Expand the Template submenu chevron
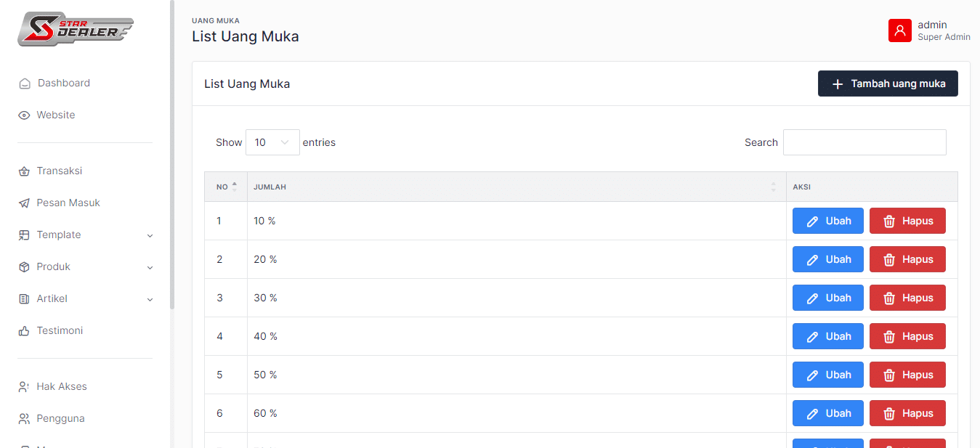This screenshot has height=448, width=980. (x=150, y=235)
